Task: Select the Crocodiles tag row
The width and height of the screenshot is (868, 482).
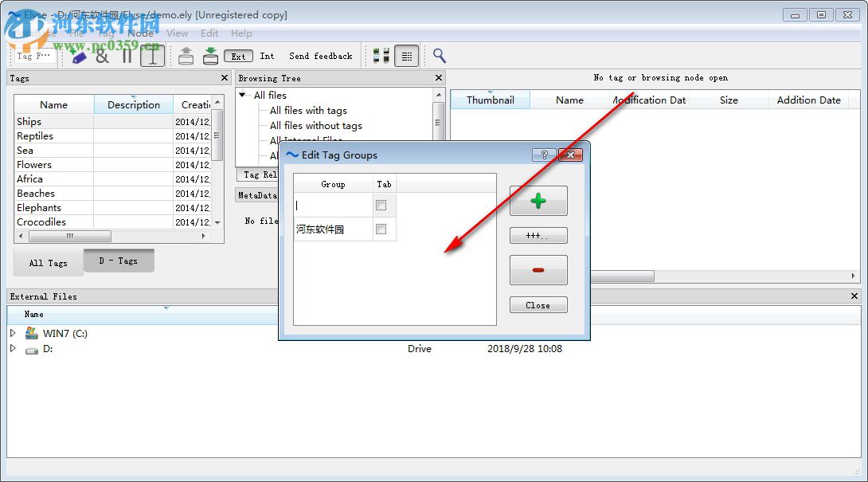Action: click(x=113, y=222)
